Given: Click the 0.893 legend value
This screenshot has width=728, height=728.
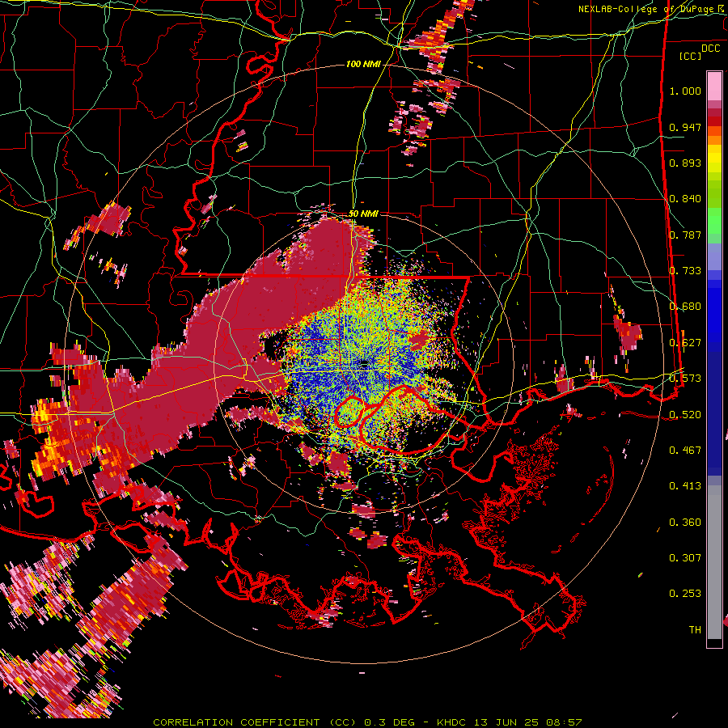Looking at the screenshot, I should coord(685,163).
